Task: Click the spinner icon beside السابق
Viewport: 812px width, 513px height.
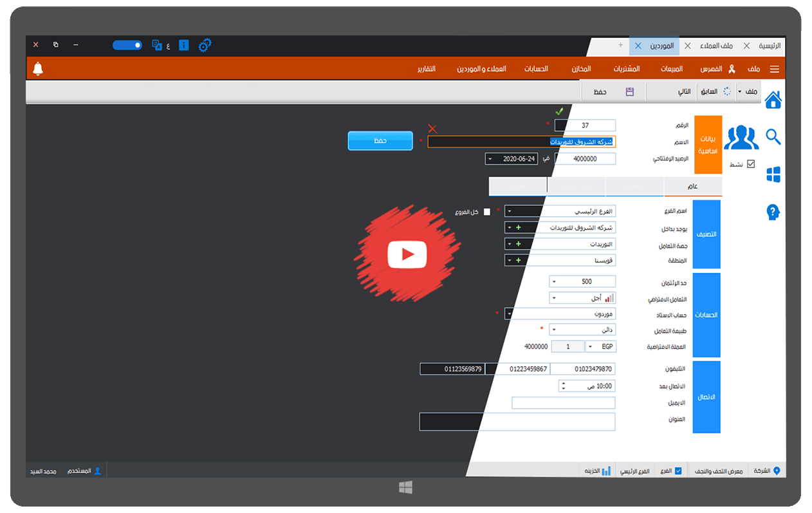Action: [727, 91]
